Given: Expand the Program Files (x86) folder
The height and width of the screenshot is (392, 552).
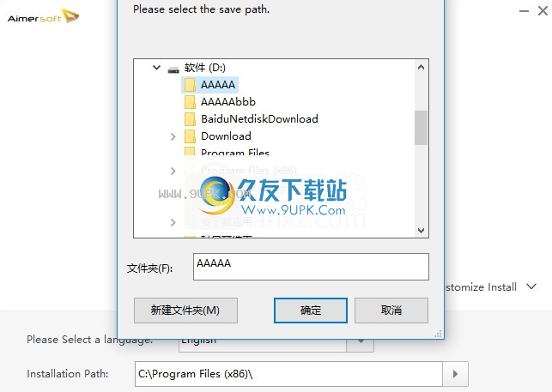Looking at the screenshot, I should click(x=173, y=171).
